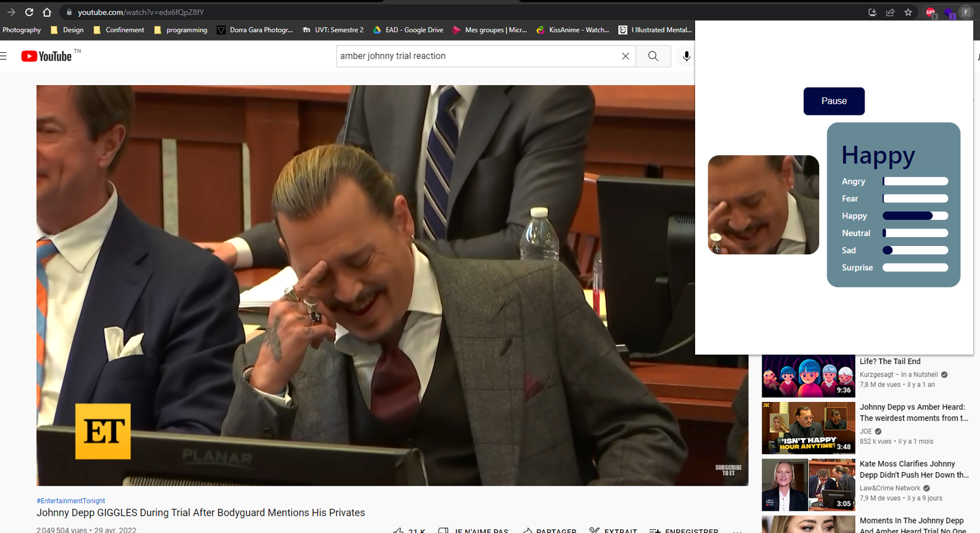980x533 pixels.
Task: Click the ENREGISTRER label
Action: click(691, 531)
